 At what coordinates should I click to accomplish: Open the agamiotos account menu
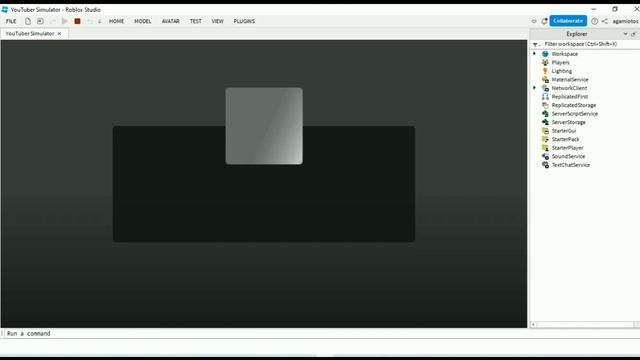pos(625,21)
